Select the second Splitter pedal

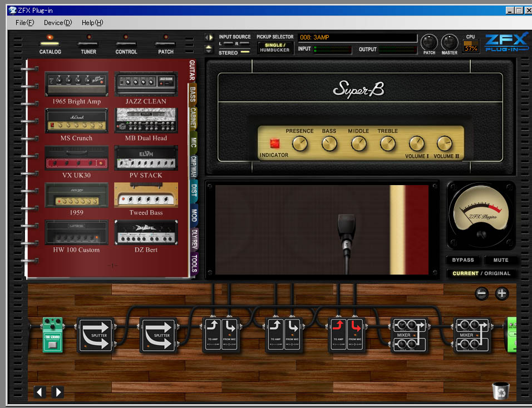pyautogui.click(x=159, y=336)
